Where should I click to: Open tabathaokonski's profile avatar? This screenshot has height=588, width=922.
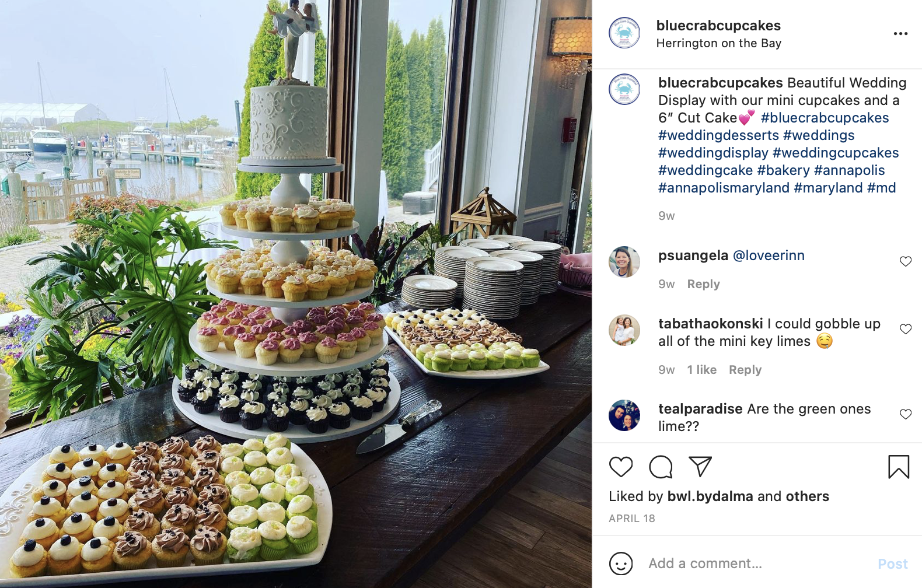pyautogui.click(x=624, y=330)
